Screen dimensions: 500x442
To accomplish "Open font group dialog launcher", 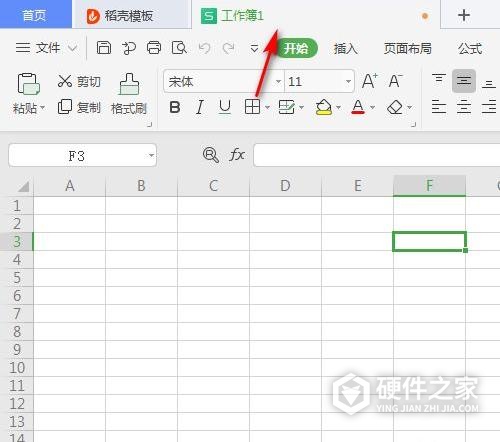I will click(414, 124).
